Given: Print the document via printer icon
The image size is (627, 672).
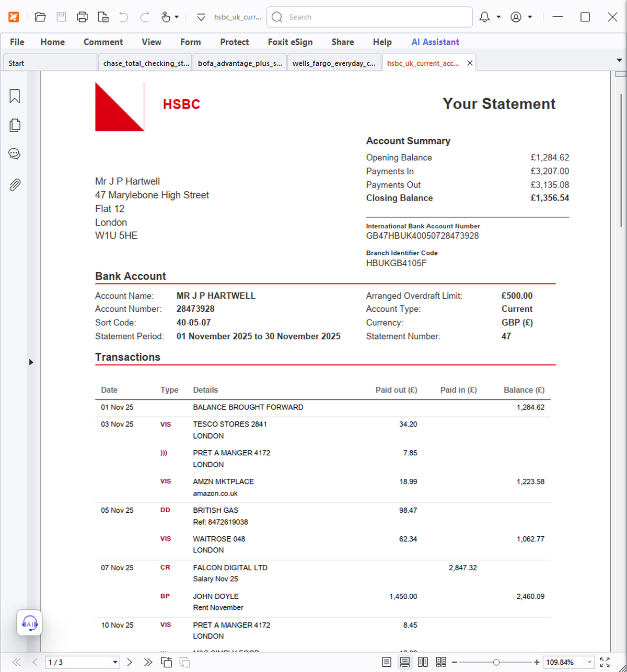Looking at the screenshot, I should click(82, 17).
